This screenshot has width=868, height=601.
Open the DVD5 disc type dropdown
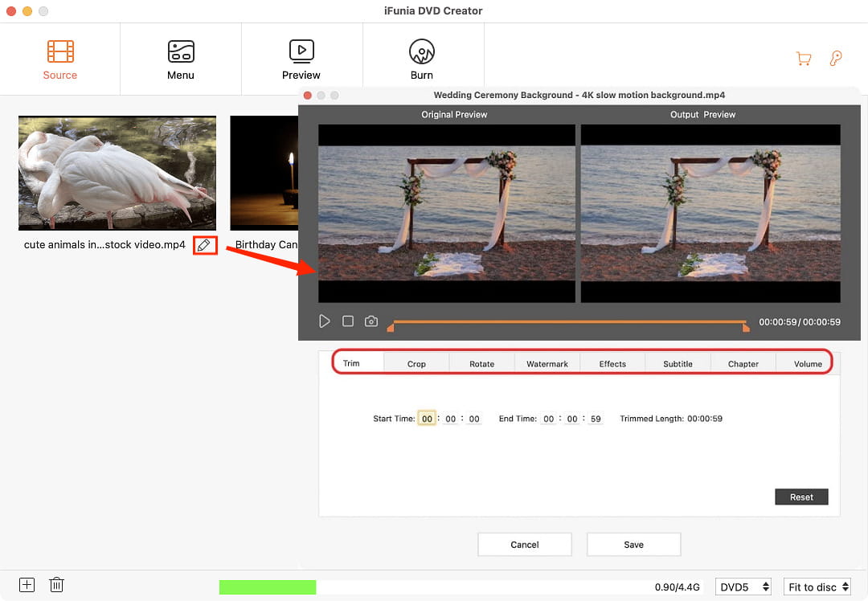tap(743, 587)
